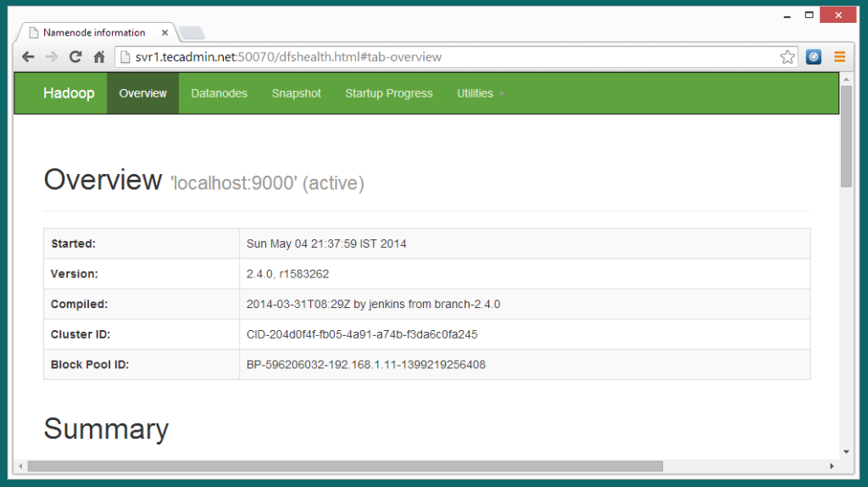The height and width of the screenshot is (487, 868).
Task: Click the horizontal scrollbar right arrow
Action: coord(832,466)
